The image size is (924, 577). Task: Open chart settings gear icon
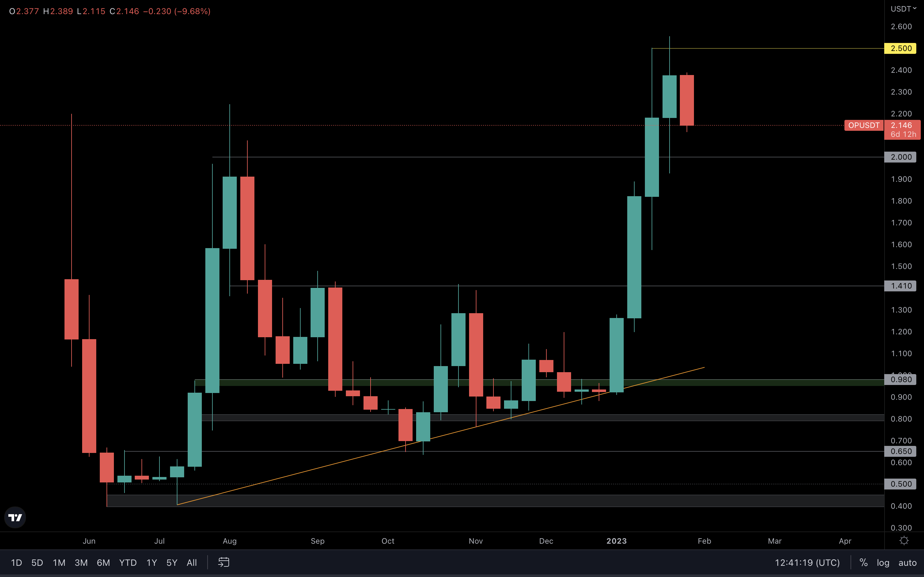pyautogui.click(x=904, y=541)
